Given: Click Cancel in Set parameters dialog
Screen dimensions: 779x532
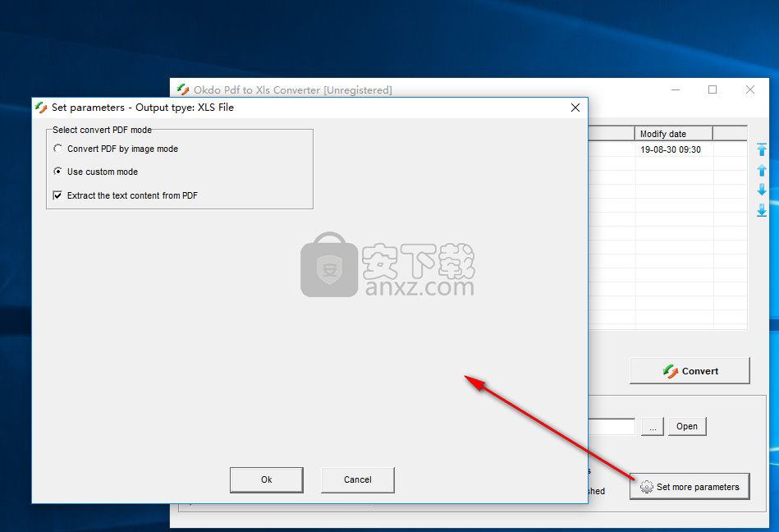Looking at the screenshot, I should [358, 479].
